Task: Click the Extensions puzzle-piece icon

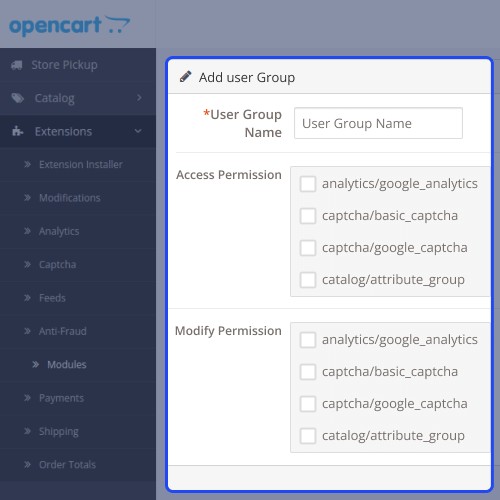Action: pos(17,131)
